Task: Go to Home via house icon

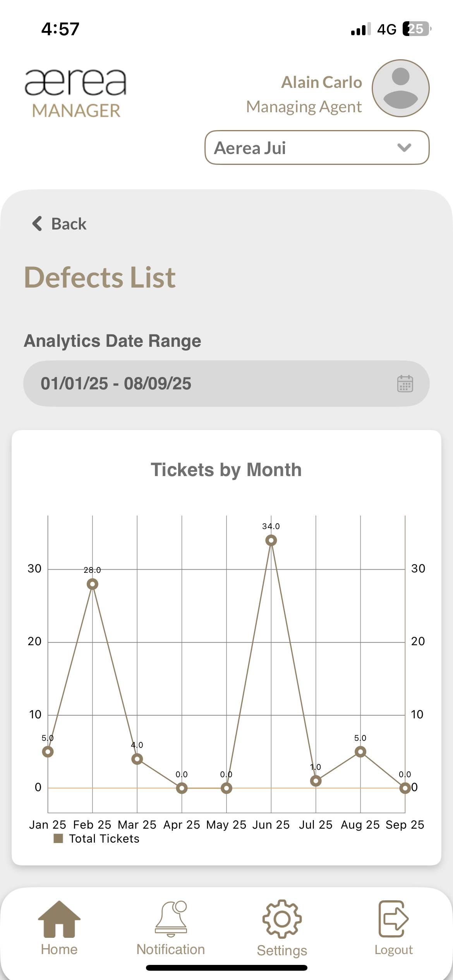Action: pos(59,919)
